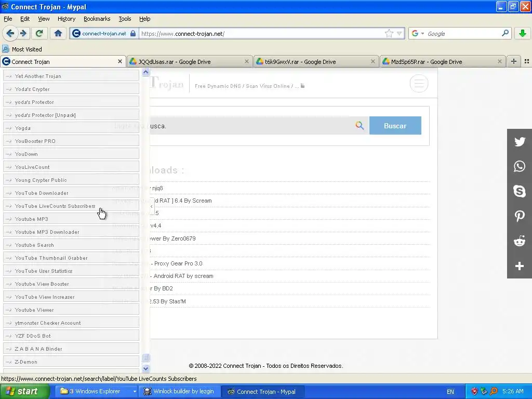Reload the page with the refresh icon

coord(39,33)
